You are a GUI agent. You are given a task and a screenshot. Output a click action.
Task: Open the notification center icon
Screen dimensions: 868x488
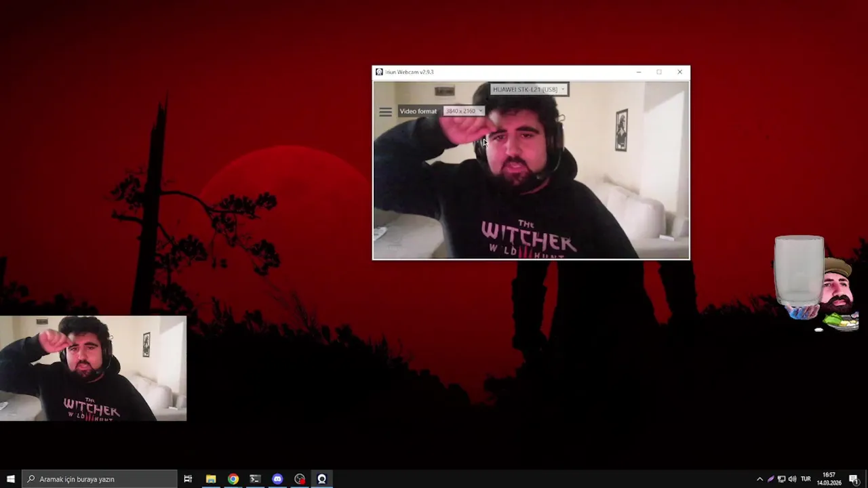(x=854, y=479)
